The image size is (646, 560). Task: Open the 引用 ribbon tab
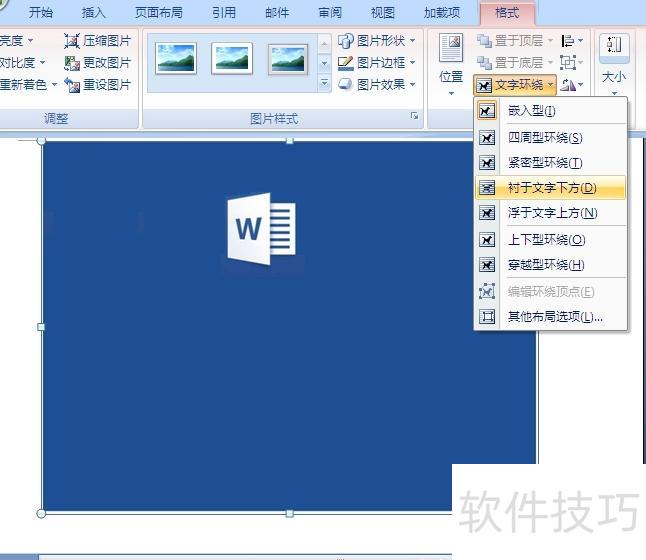(x=224, y=12)
